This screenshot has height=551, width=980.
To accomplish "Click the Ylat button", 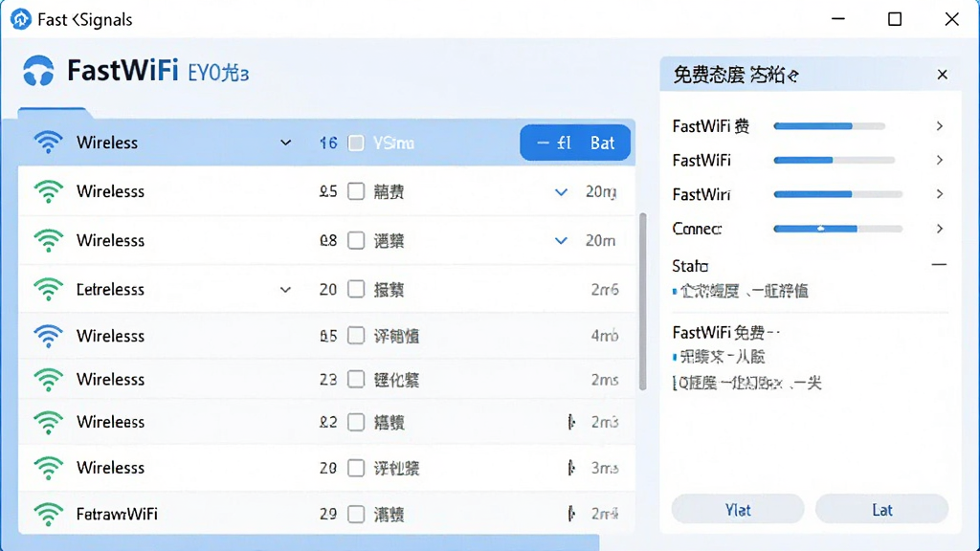I will [738, 510].
